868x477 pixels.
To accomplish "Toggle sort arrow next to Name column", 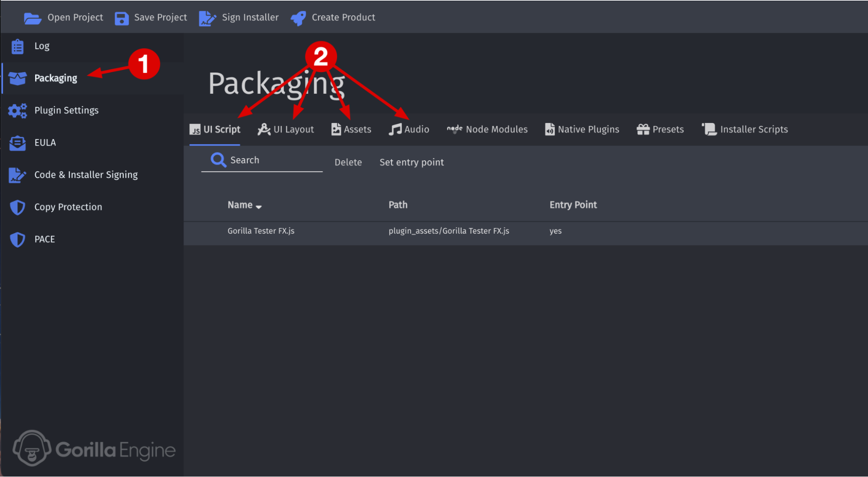I will 259,207.
